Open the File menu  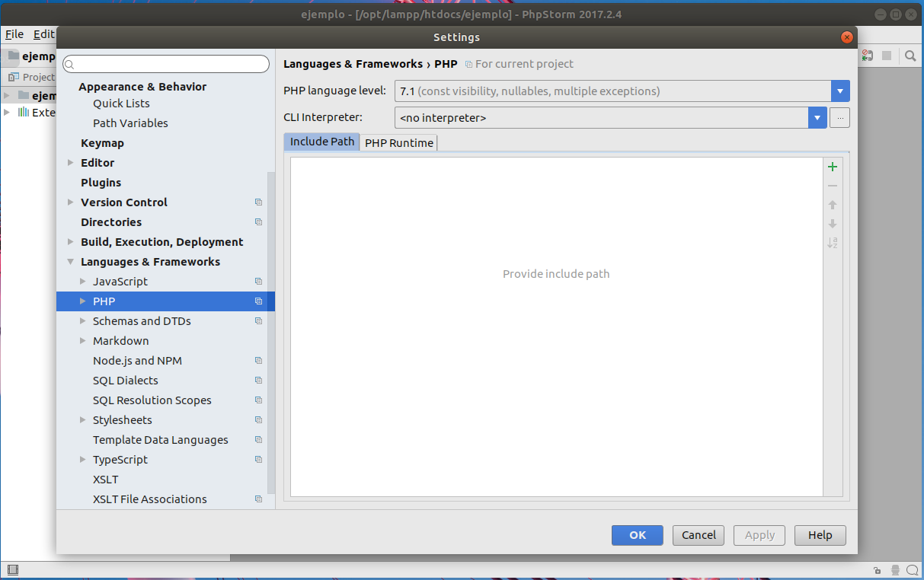(14, 34)
